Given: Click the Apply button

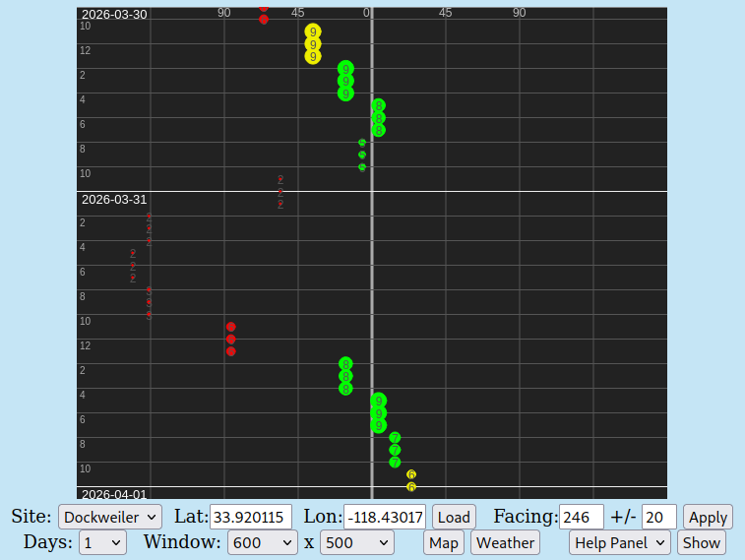Looking at the screenshot, I should point(708,517).
